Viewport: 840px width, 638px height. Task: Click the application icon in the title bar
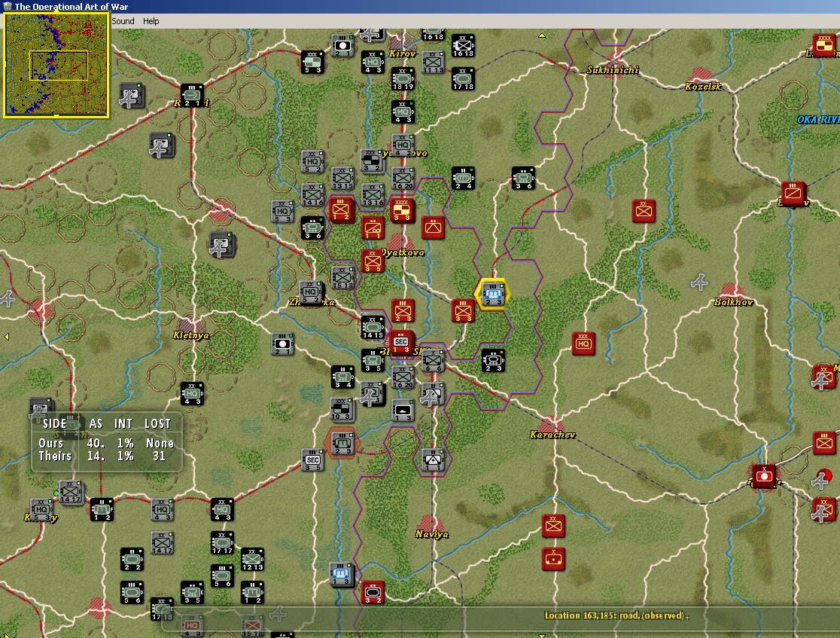click(8, 6)
